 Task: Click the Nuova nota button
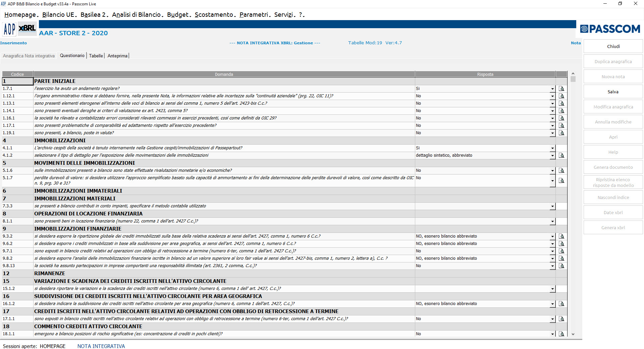(x=613, y=77)
